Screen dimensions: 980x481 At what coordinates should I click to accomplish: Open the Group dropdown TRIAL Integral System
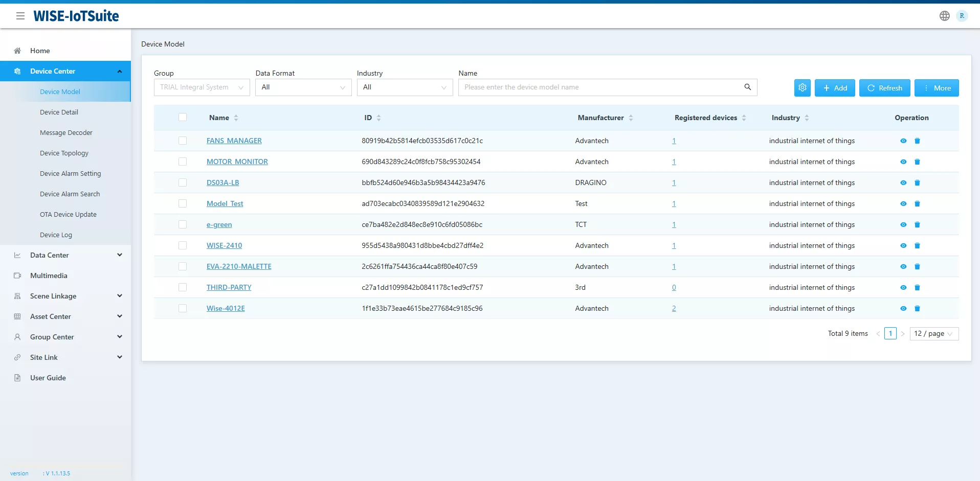[x=202, y=87]
